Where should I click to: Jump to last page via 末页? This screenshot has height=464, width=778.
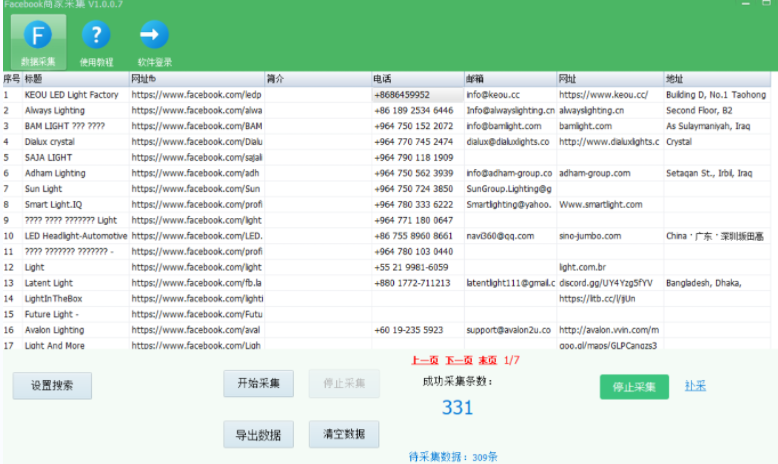pos(487,360)
